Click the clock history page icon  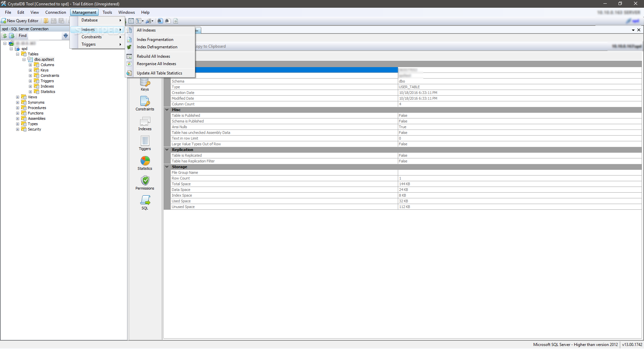[175, 21]
